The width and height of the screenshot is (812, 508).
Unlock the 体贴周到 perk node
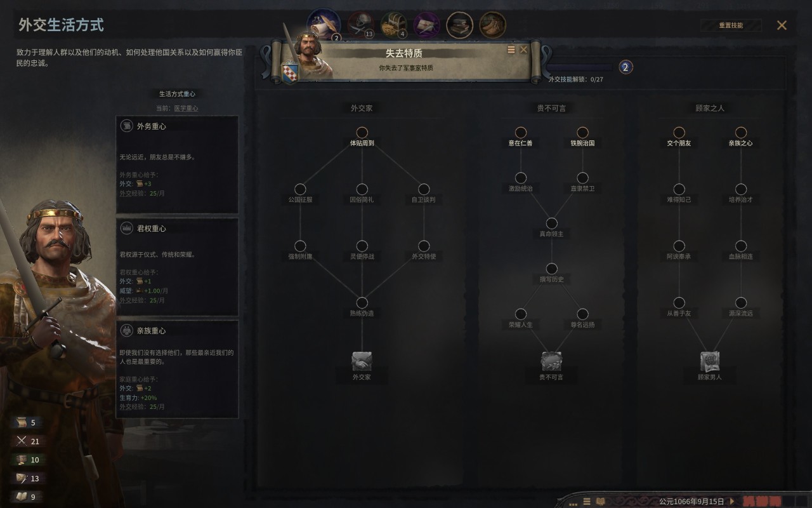tap(362, 132)
